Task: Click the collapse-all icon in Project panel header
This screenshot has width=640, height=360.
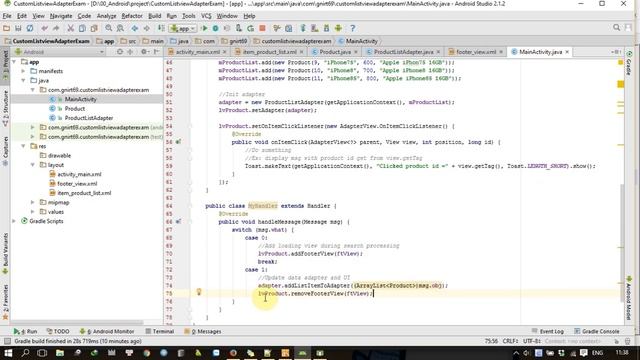Action: click(x=130, y=52)
